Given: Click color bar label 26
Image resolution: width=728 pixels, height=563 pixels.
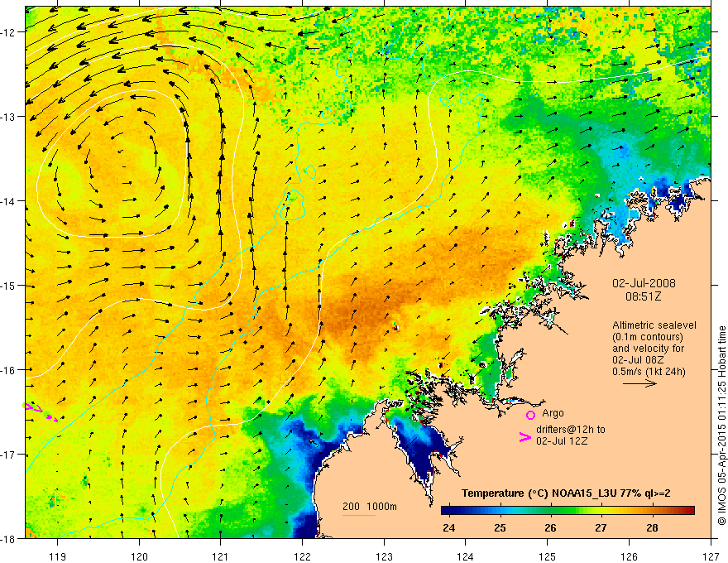Looking at the screenshot, I should 550,528.
